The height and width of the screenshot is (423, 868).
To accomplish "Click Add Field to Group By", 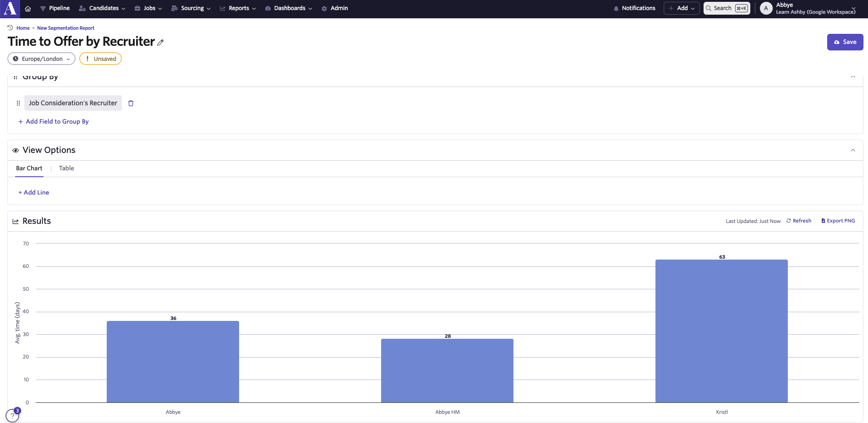I will [54, 121].
